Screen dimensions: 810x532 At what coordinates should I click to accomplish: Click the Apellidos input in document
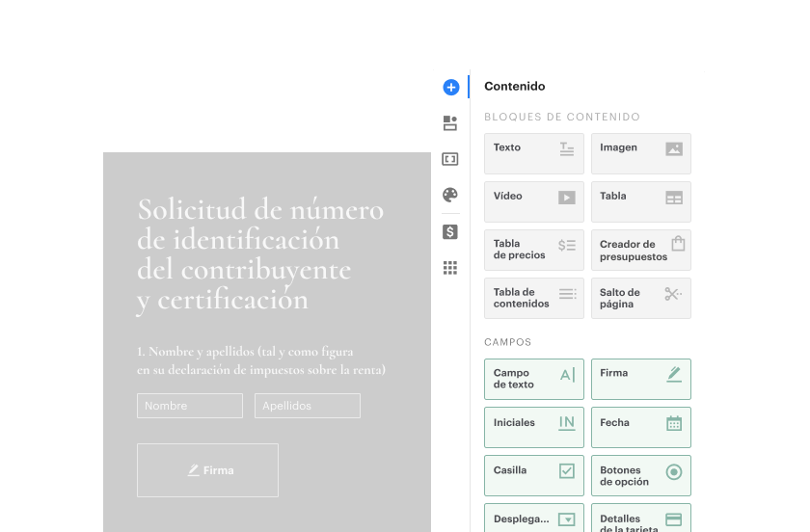308,406
